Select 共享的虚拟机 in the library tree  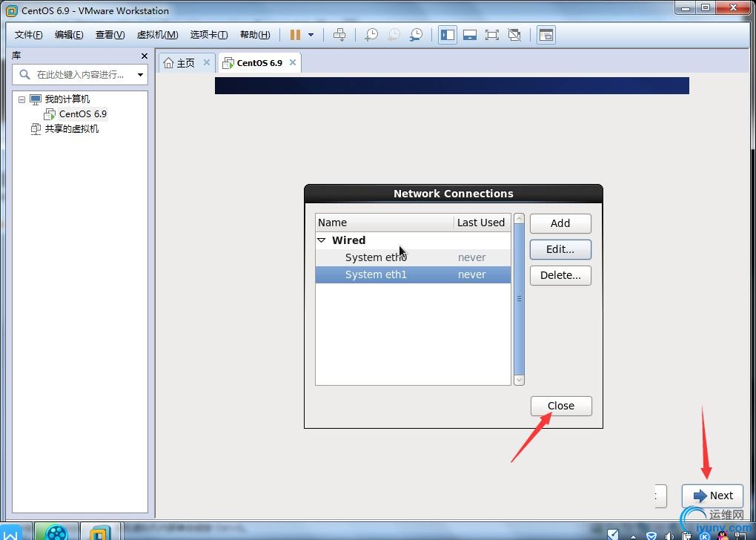(x=71, y=129)
